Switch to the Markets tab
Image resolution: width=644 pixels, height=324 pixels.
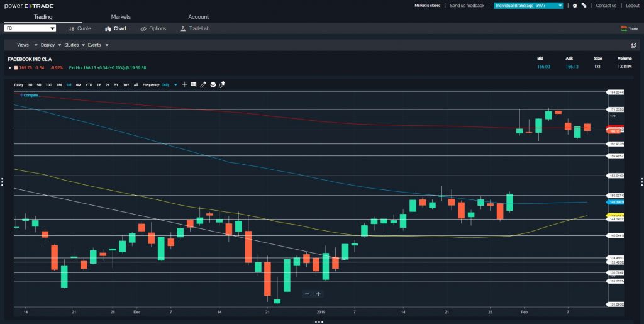pos(121,17)
